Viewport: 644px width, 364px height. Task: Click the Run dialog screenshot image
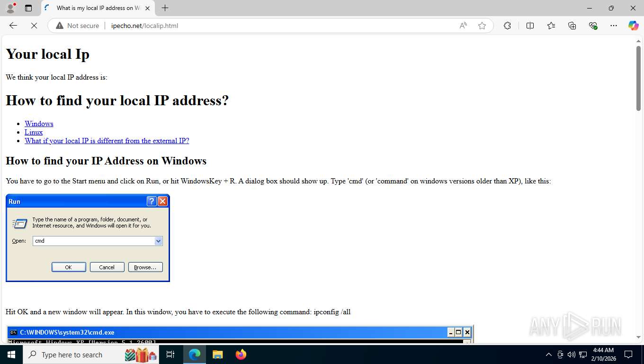pos(88,238)
